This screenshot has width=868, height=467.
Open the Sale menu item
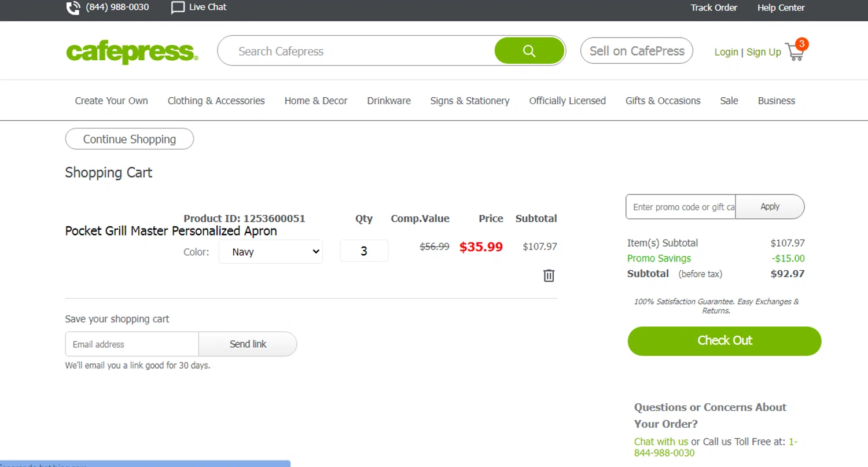pyautogui.click(x=729, y=101)
